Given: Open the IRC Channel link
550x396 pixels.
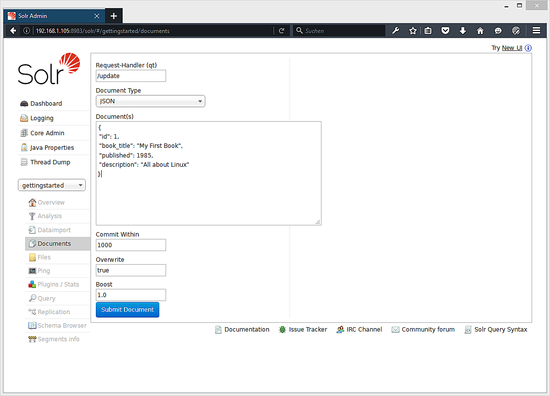Looking at the screenshot, I should [x=359, y=329].
